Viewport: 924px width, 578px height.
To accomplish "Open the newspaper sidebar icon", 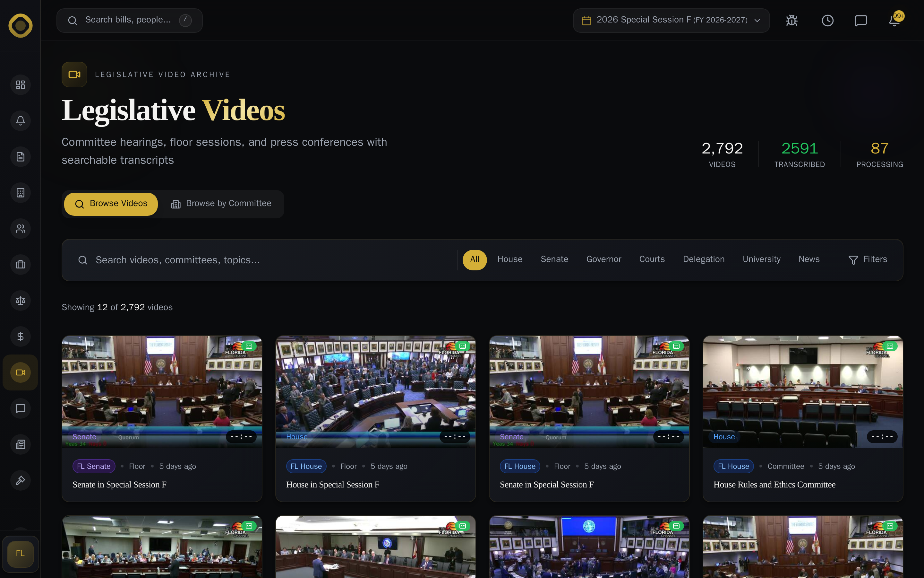I will pos(20,444).
